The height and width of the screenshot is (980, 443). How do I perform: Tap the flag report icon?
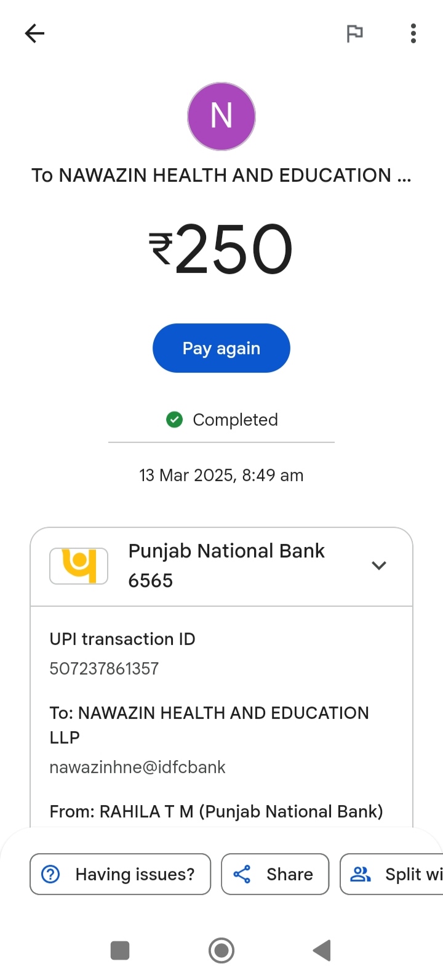pos(354,33)
